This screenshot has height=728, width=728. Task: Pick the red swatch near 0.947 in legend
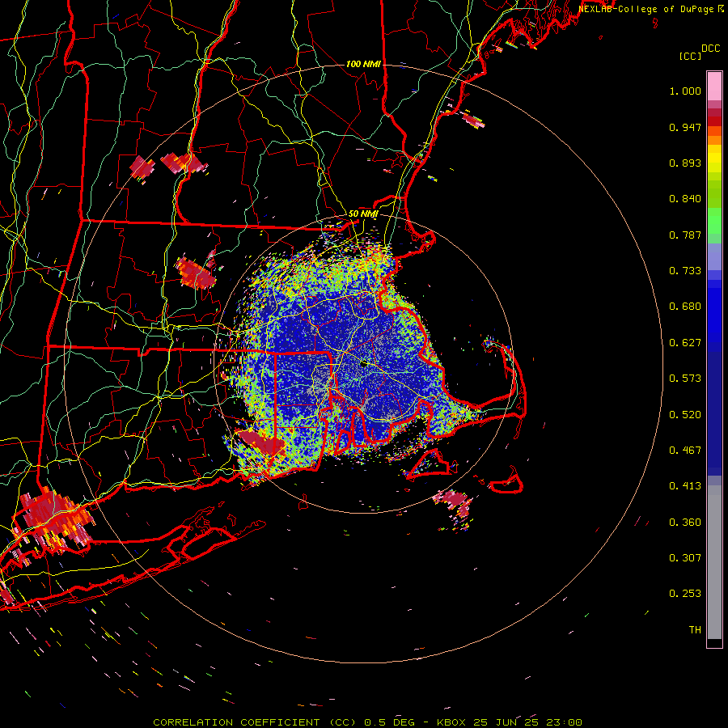pyautogui.click(x=714, y=121)
